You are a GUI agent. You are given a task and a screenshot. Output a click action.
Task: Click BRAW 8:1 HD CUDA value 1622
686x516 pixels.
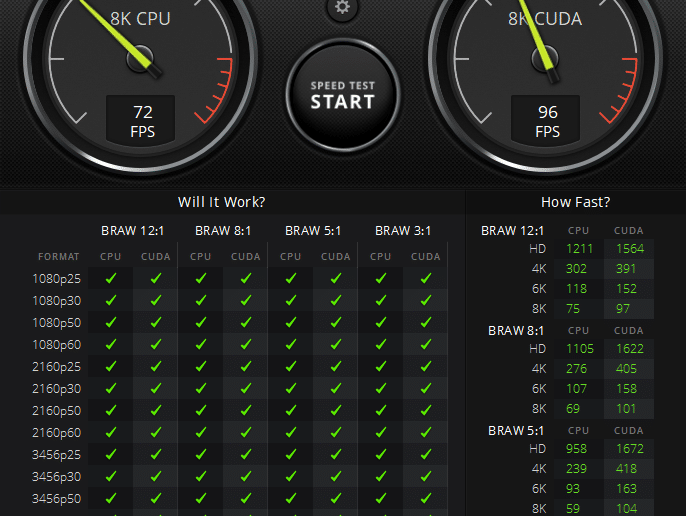(630, 349)
